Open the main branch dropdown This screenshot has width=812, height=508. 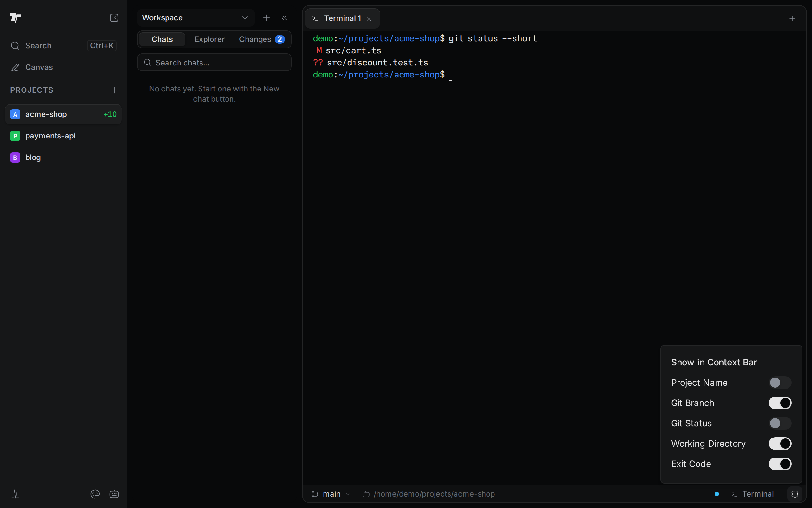coord(331,494)
